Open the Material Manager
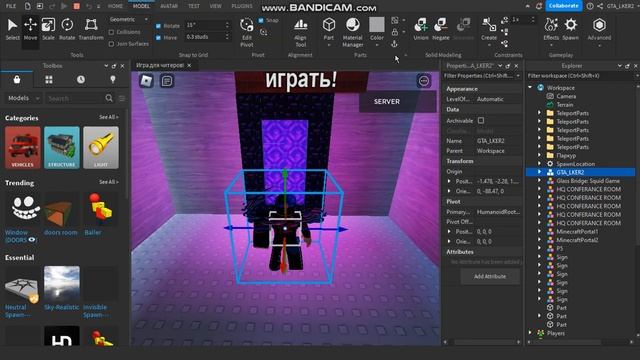The height and width of the screenshot is (360, 640). click(353, 33)
